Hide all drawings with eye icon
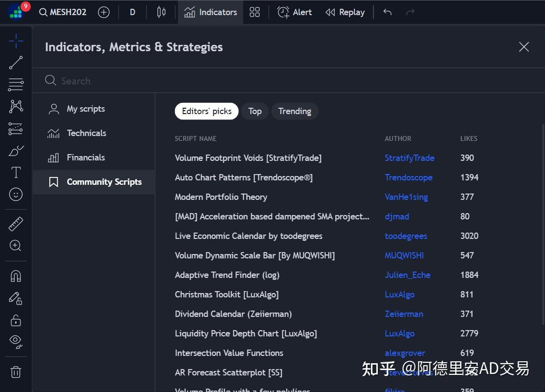The height and width of the screenshot is (392, 545). click(16, 341)
